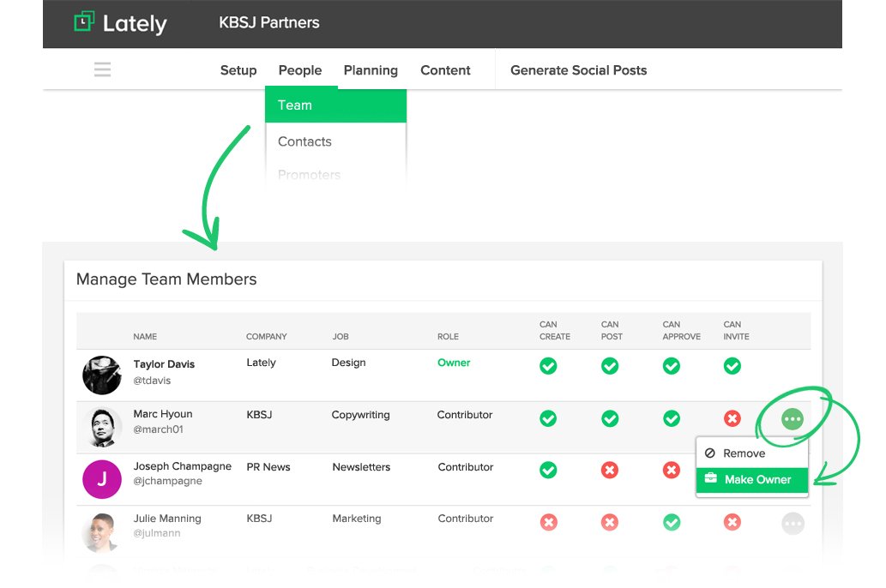The width and height of the screenshot is (886, 588).
Task: Open the Setup menu
Action: click(238, 70)
